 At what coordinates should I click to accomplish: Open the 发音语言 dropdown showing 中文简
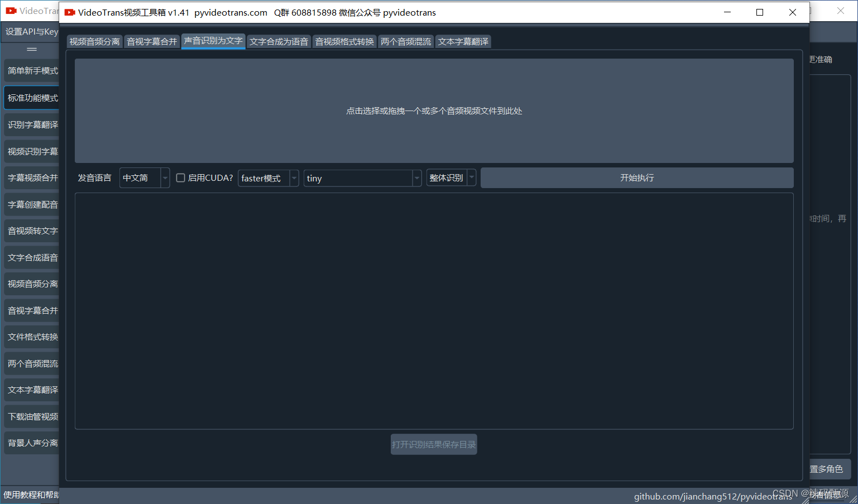click(x=145, y=178)
